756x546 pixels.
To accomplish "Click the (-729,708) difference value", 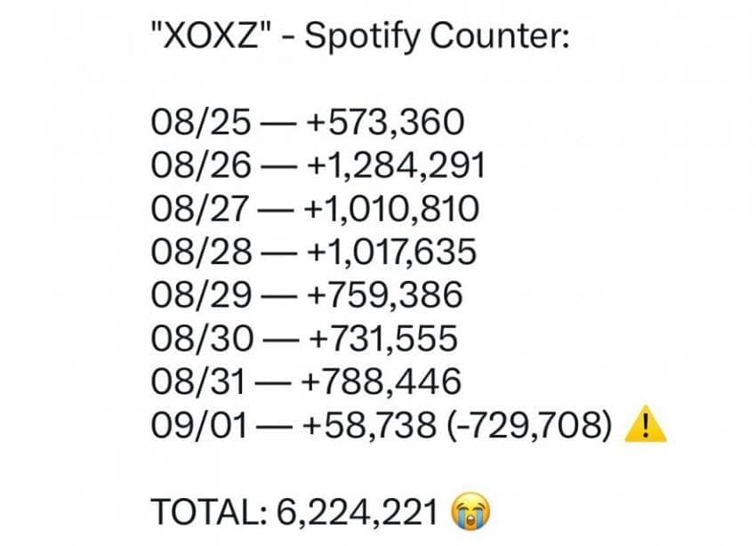I will [x=530, y=426].
